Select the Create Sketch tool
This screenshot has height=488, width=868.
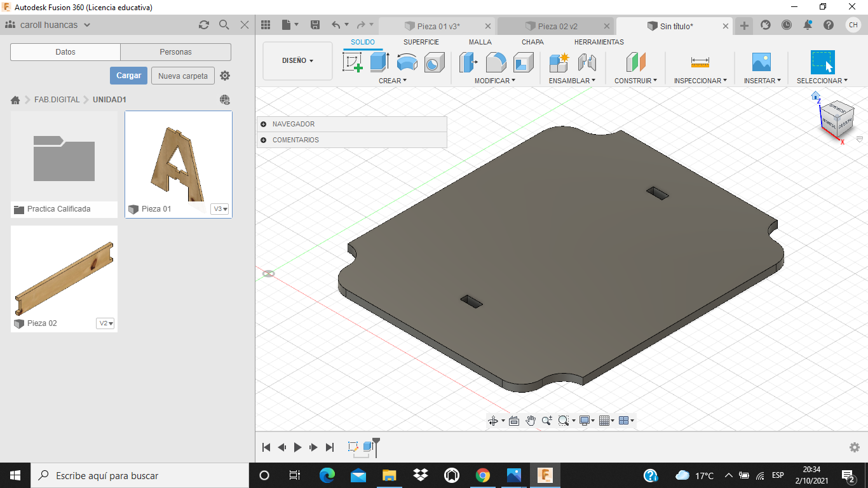[353, 62]
